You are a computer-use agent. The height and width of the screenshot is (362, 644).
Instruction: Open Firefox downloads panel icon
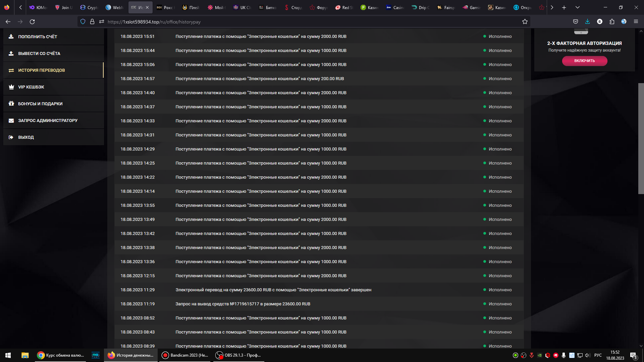coord(587,22)
